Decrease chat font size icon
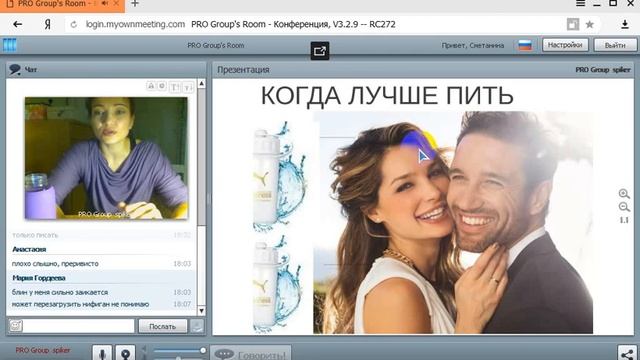Viewport: 640px width, 360px height. coord(188,87)
